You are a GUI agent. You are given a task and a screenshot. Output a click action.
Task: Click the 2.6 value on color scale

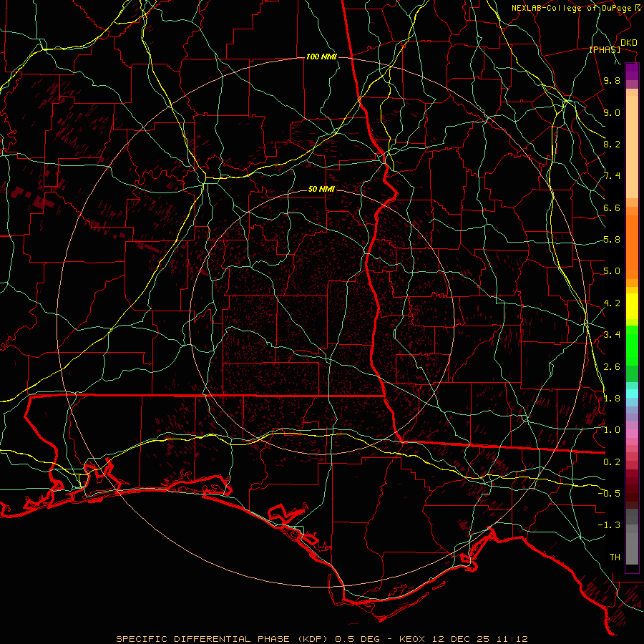612,367
